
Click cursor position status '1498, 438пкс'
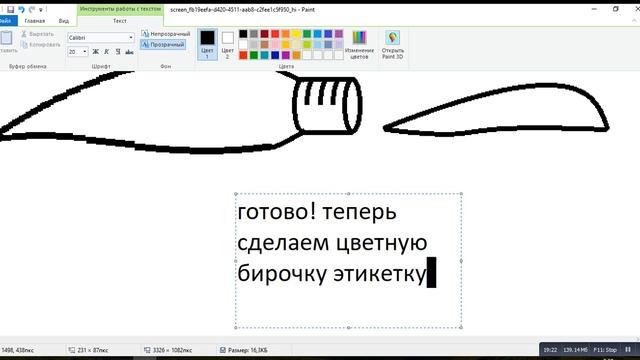(x=18, y=350)
